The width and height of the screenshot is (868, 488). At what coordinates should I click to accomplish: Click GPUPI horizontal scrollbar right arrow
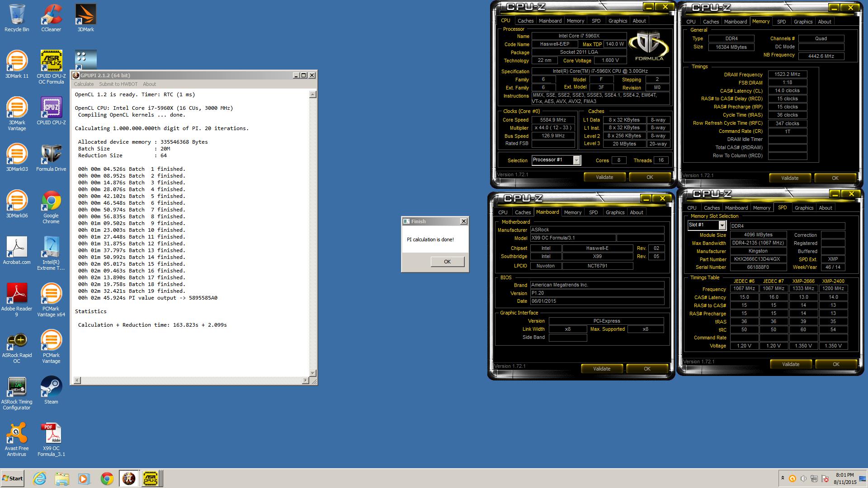click(306, 380)
